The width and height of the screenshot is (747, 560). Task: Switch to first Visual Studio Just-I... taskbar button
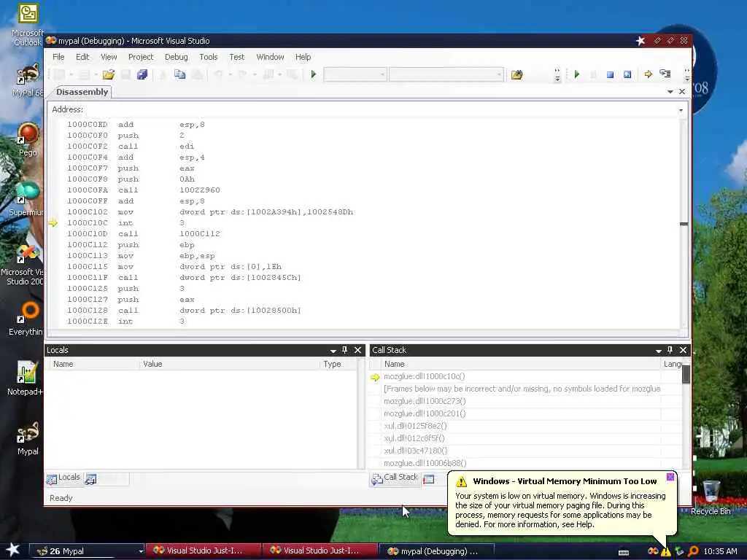(x=204, y=551)
